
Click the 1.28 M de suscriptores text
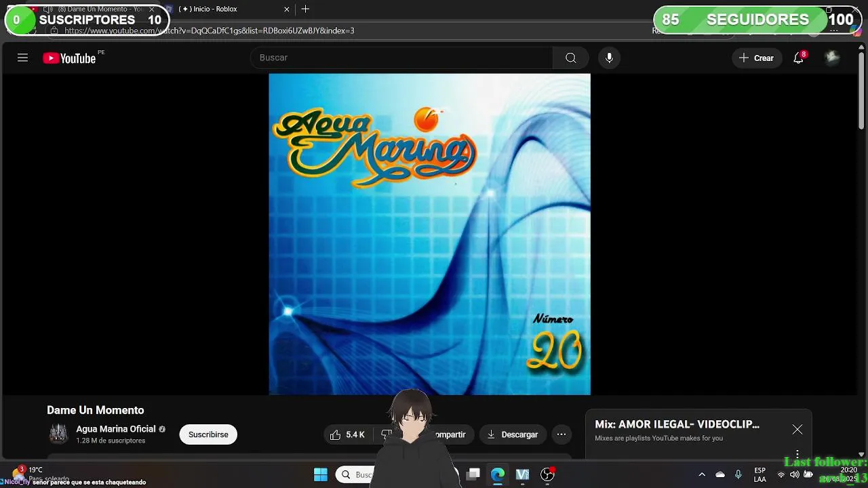111,441
